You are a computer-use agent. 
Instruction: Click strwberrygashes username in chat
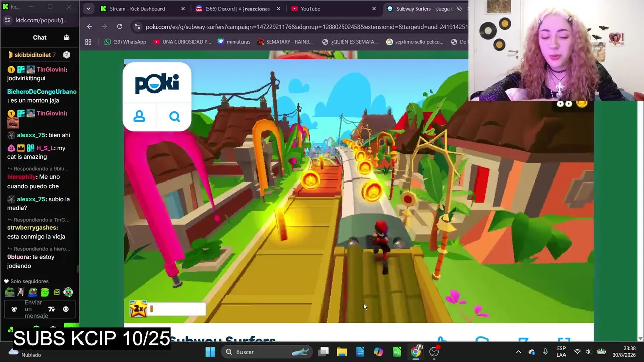click(x=33, y=228)
